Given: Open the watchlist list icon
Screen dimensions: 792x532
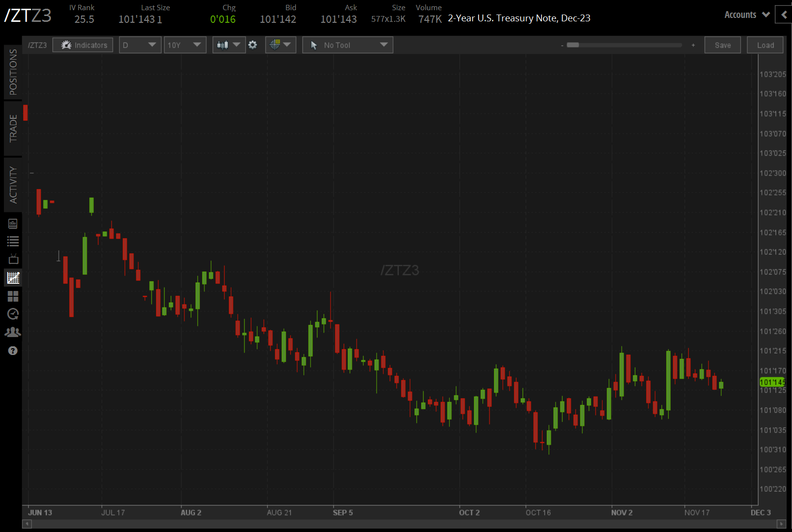Looking at the screenshot, I should click(x=13, y=241).
